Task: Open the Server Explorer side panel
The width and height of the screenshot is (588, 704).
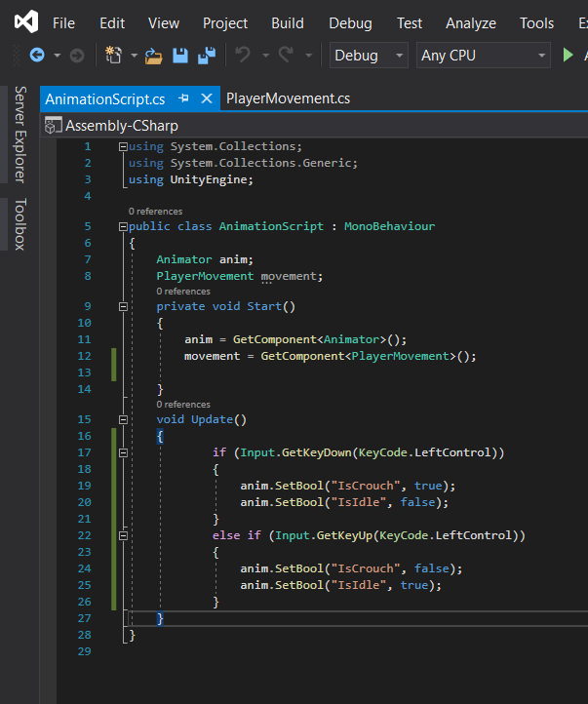Action: pyautogui.click(x=20, y=135)
